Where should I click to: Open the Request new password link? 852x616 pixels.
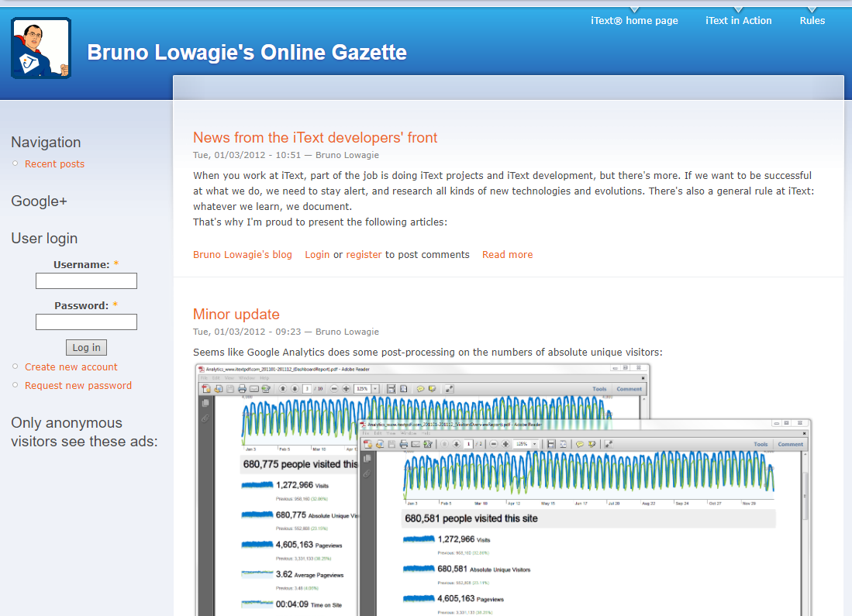click(78, 386)
